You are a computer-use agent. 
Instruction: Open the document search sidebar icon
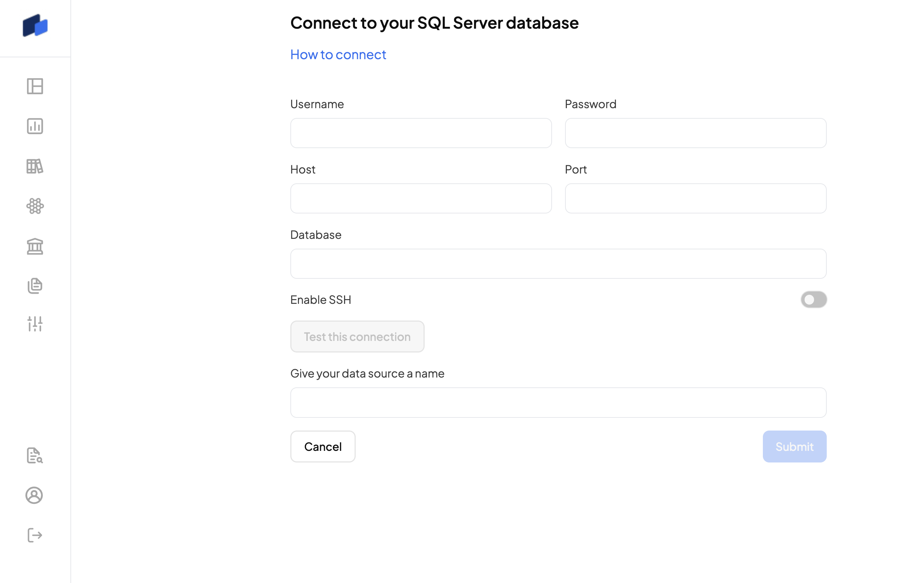point(35,456)
